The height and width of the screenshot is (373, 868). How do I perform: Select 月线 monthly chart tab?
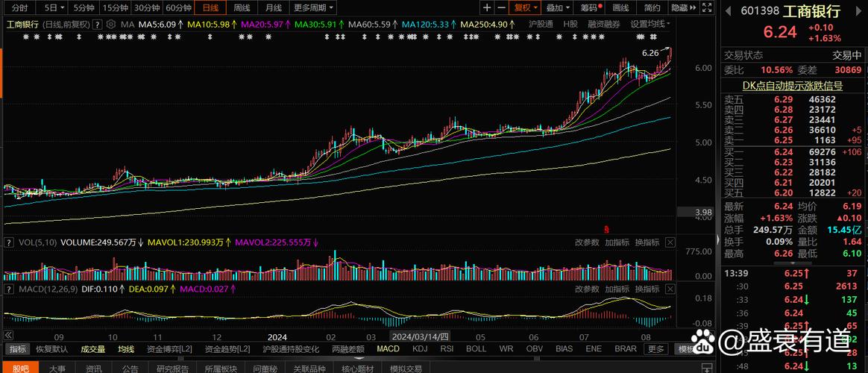click(274, 7)
